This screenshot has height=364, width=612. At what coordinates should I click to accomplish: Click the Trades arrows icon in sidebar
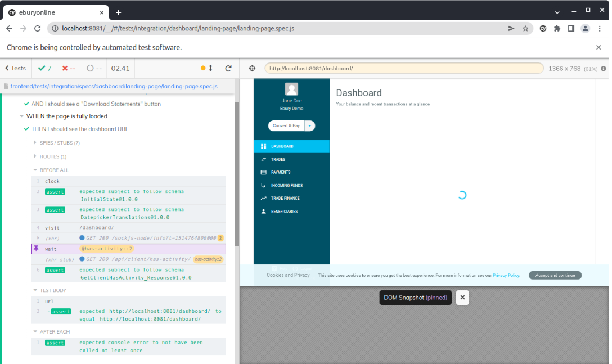tap(263, 159)
